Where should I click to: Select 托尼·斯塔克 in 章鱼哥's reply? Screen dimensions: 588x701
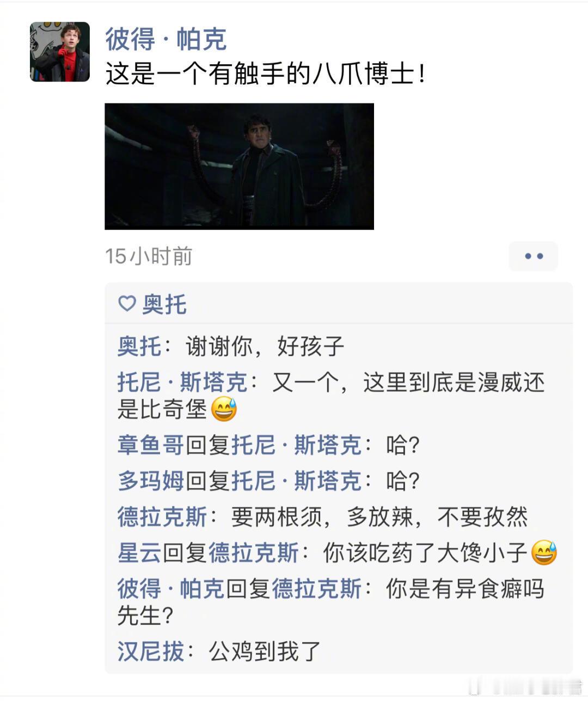tap(297, 445)
